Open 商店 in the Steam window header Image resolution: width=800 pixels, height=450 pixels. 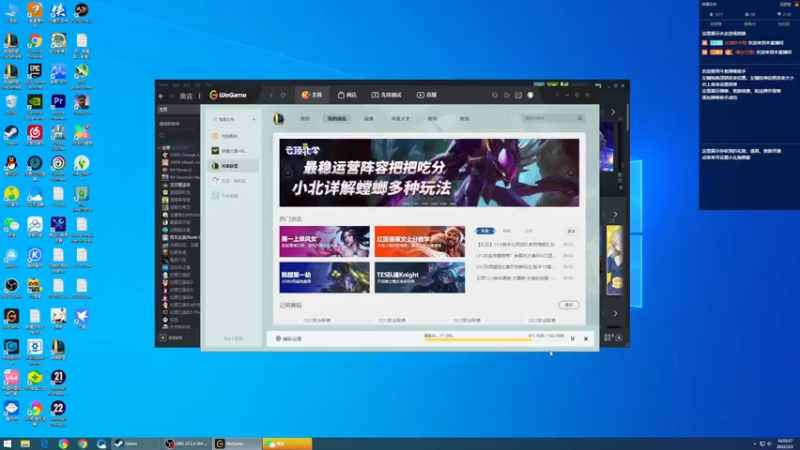tap(186, 96)
